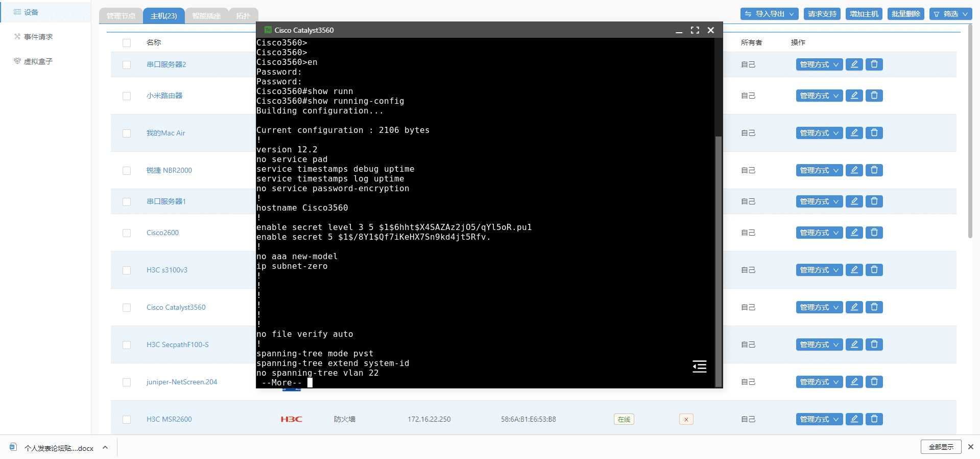This screenshot has width=980, height=459.
Task: Delete the H3C MSR2600 host entry
Action: point(874,419)
